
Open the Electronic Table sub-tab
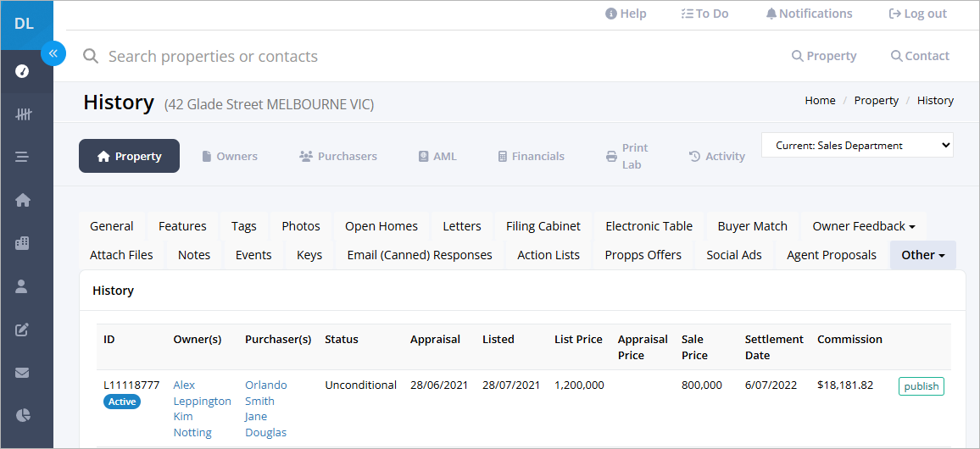pyautogui.click(x=649, y=226)
